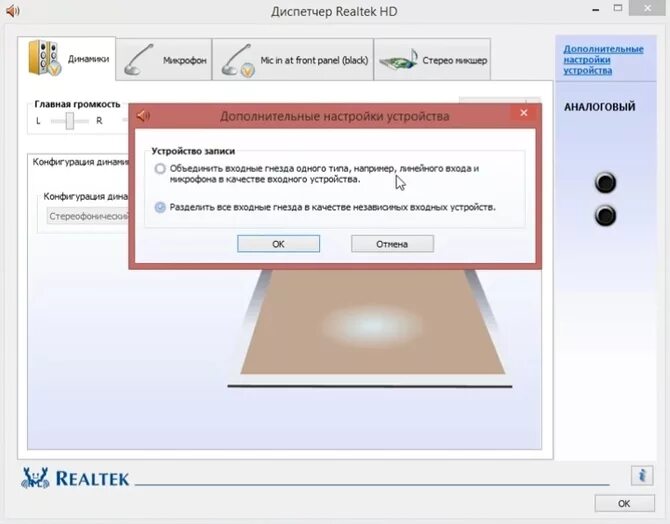Click the main window OK button at the bottom

(624, 503)
